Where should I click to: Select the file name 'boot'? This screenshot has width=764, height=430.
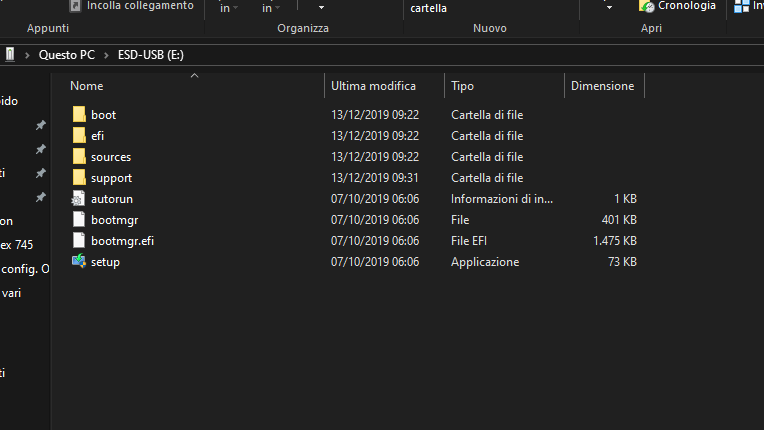pos(104,115)
